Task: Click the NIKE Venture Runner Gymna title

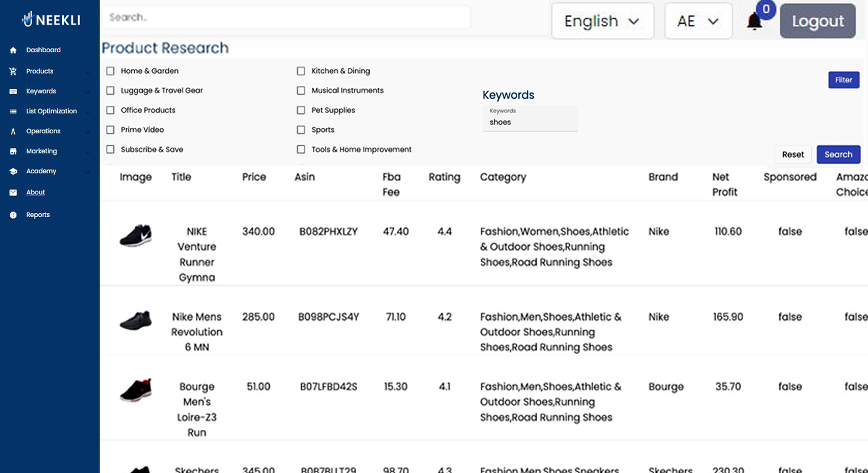Action: pyautogui.click(x=197, y=255)
